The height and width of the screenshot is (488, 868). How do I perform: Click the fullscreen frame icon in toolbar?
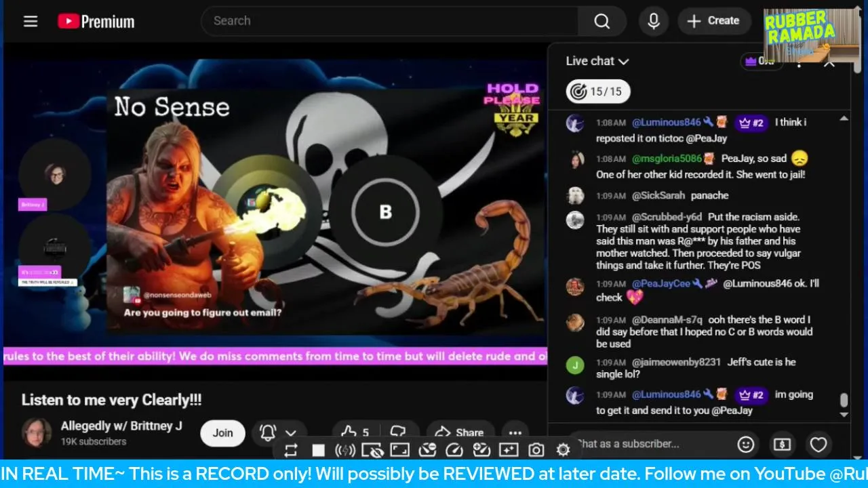(x=399, y=450)
